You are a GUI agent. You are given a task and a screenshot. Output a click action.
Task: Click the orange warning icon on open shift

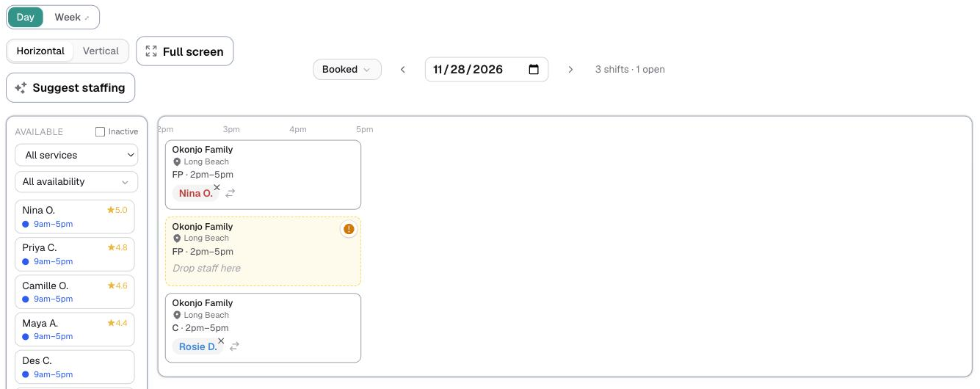point(349,230)
